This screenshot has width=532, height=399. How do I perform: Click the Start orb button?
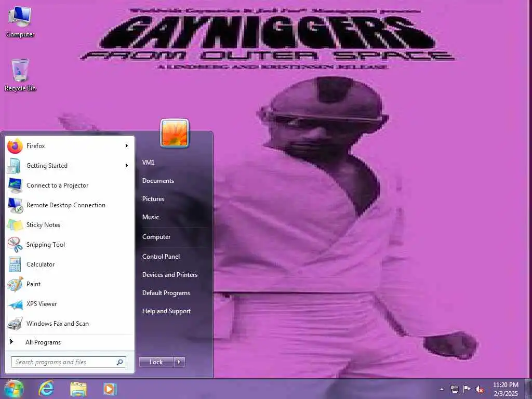pos(14,389)
